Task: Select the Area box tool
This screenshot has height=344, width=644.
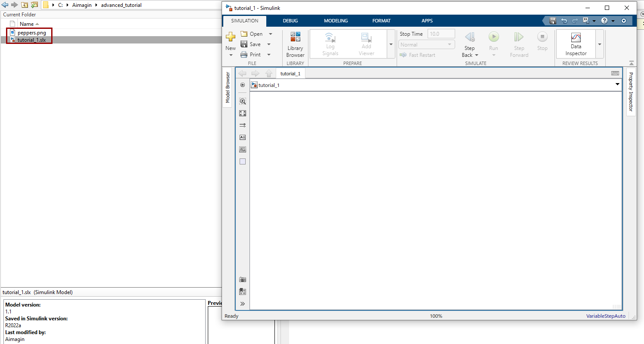Action: coord(243,161)
